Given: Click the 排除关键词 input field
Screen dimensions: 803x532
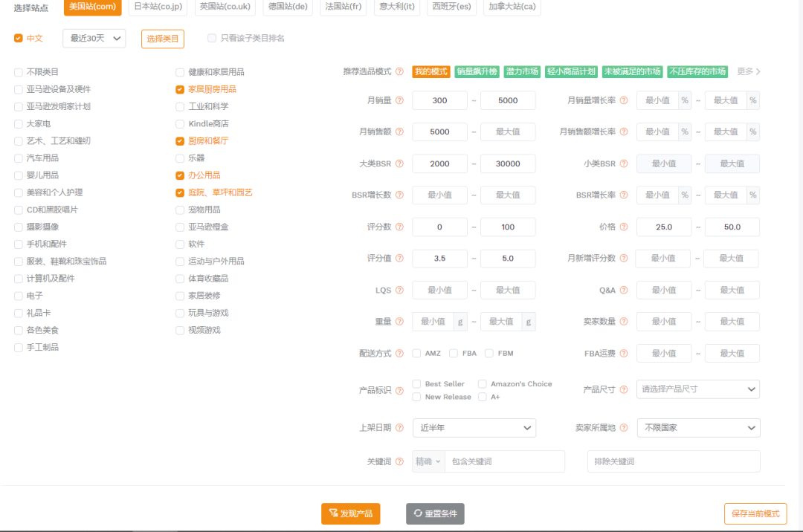Looking at the screenshot, I should [x=674, y=461].
